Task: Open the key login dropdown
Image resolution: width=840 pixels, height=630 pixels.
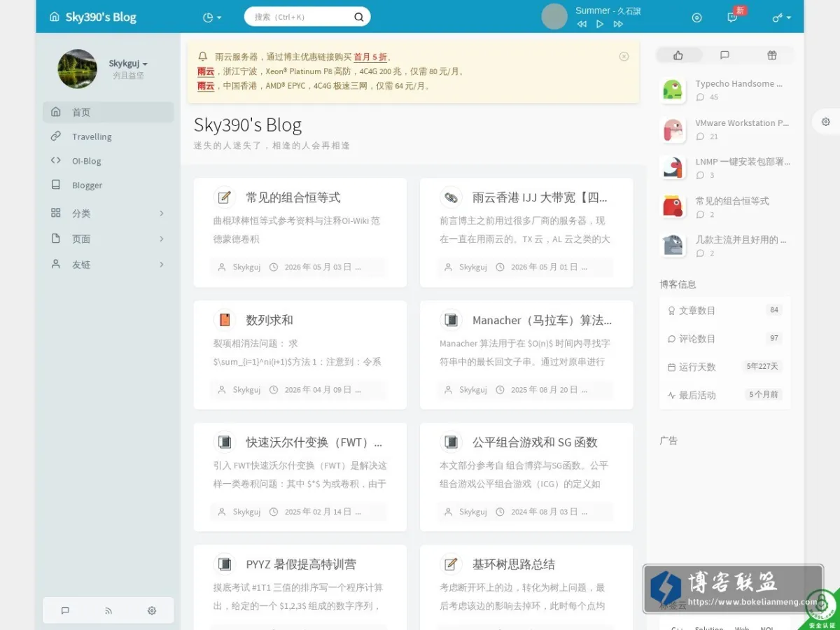Action: tap(781, 17)
